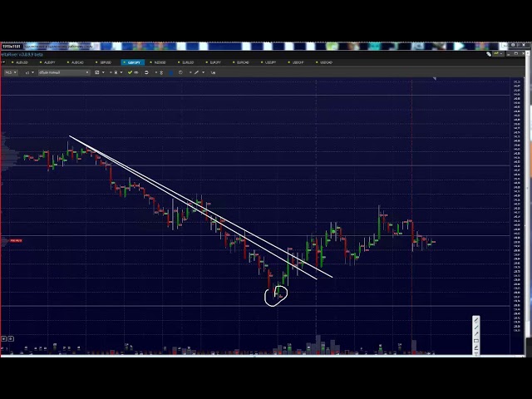Switch to the AUDUSD chart tab
Screen dimensions: 532x399
click(x=22, y=62)
